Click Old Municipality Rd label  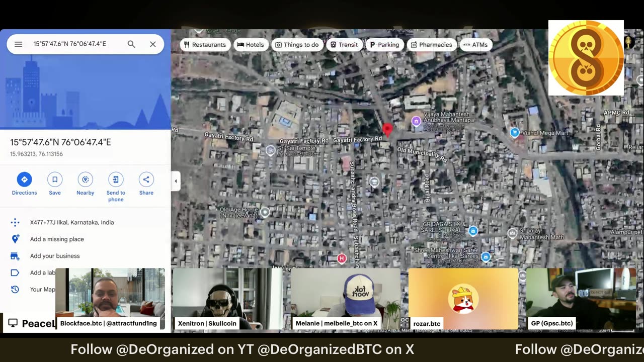tap(422, 154)
